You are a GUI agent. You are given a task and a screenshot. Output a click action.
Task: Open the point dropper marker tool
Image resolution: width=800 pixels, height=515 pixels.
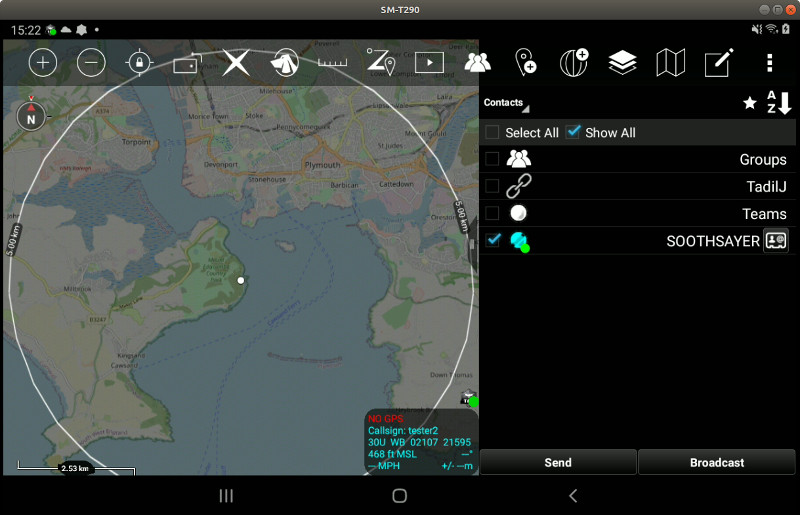click(x=526, y=63)
